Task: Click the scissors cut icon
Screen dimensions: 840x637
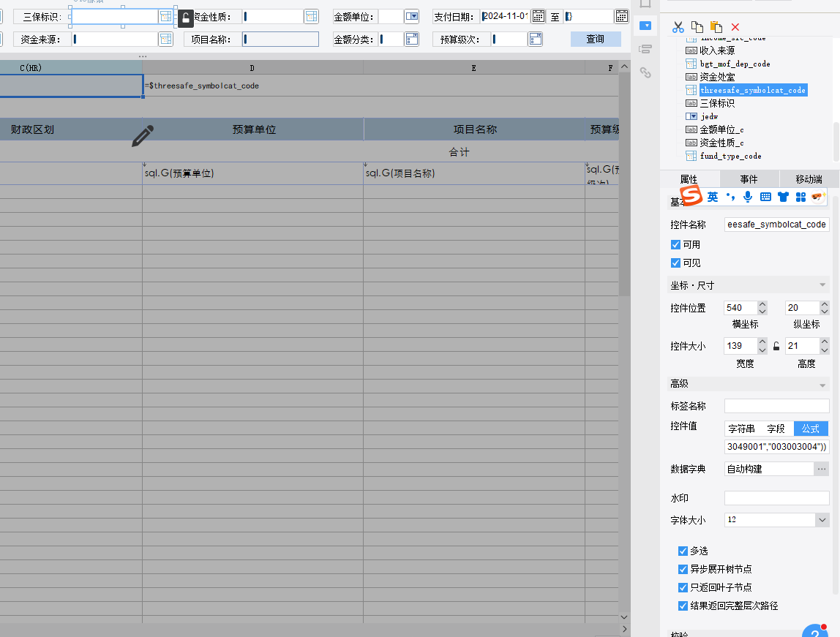Action: click(678, 27)
